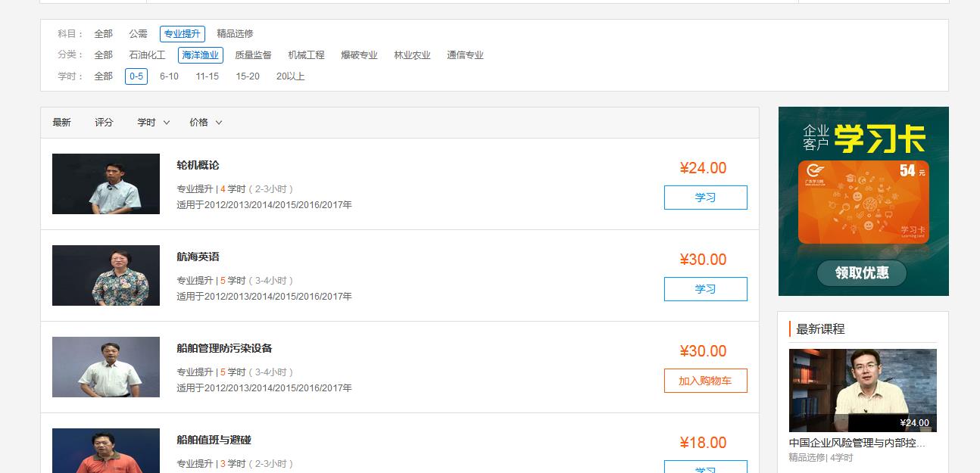Viewport: 980px width, 473px height.
Task: Sort courses by 最新
Action: [61, 123]
